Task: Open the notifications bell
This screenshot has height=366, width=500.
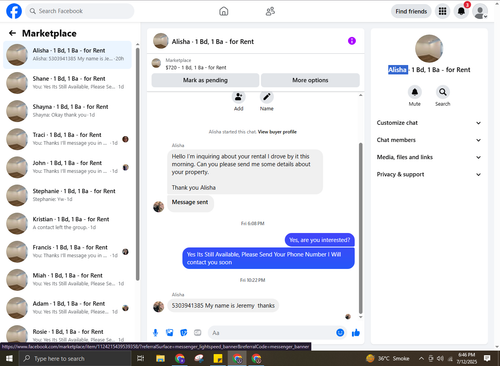Action: pos(461,11)
